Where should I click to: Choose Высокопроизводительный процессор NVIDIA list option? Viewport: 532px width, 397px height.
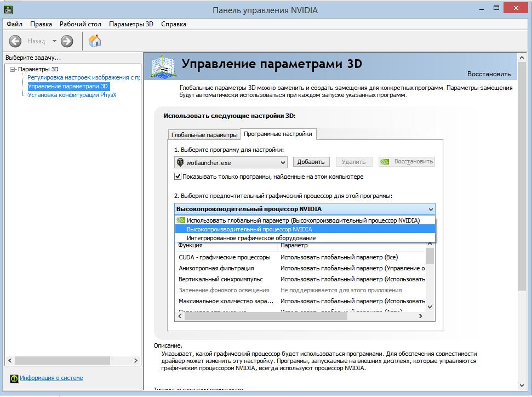pyautogui.click(x=305, y=229)
